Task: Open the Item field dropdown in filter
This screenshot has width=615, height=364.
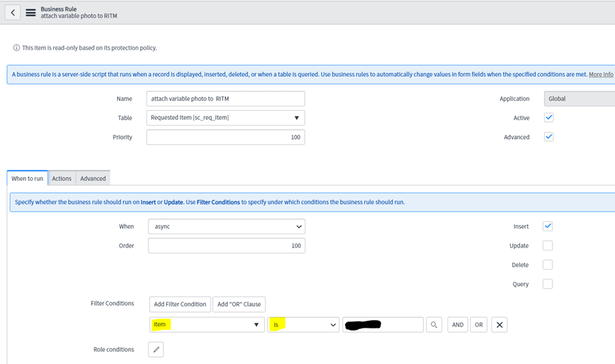Action: pos(207,325)
